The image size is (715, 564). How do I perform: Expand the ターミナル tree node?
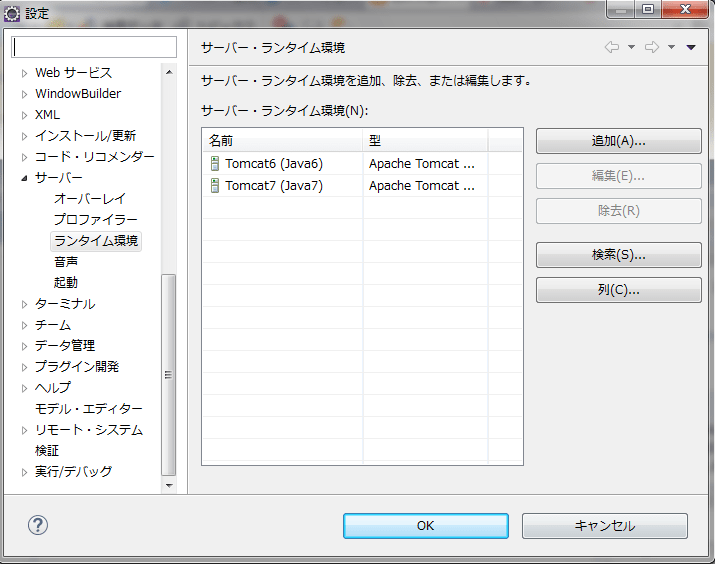tap(24, 304)
